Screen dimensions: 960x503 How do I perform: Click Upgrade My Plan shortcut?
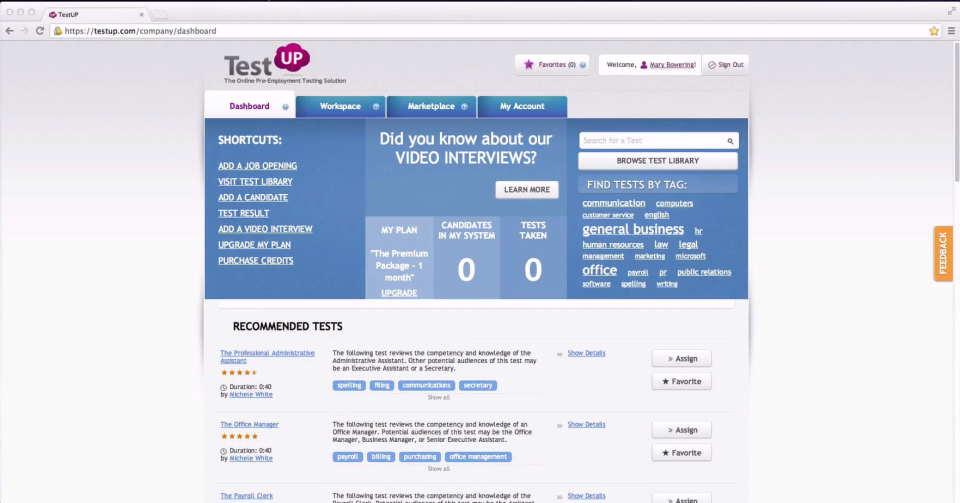click(x=254, y=245)
